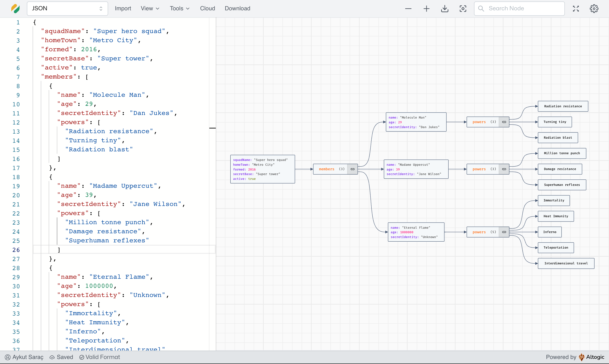
Task: Click the Search Node input field
Action: click(x=519, y=9)
